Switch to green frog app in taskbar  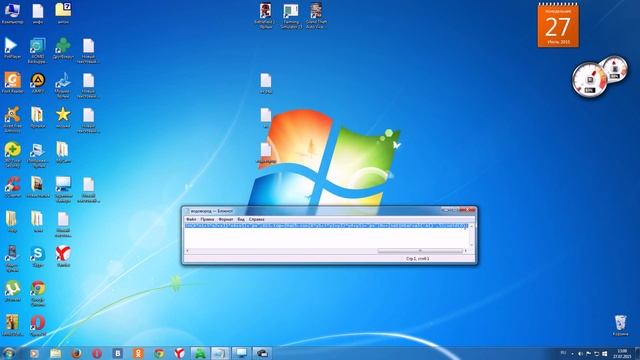pos(200,353)
